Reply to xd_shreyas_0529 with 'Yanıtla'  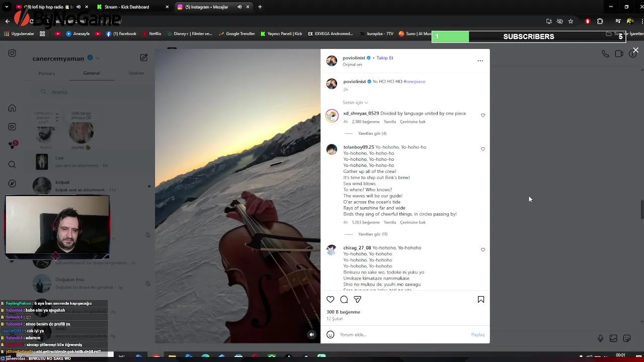coord(390,122)
